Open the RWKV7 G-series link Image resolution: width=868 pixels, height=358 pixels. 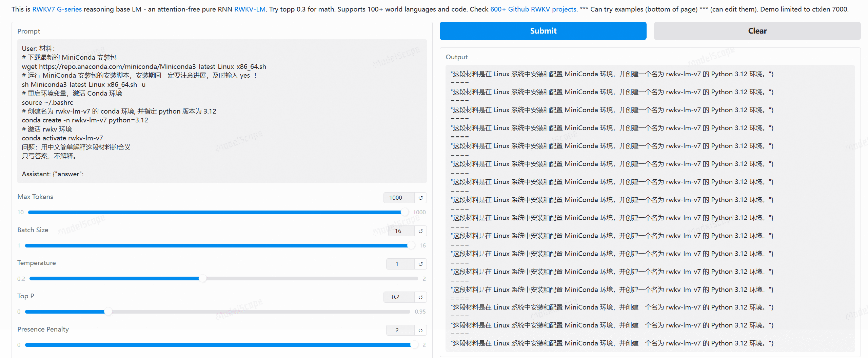pos(57,9)
